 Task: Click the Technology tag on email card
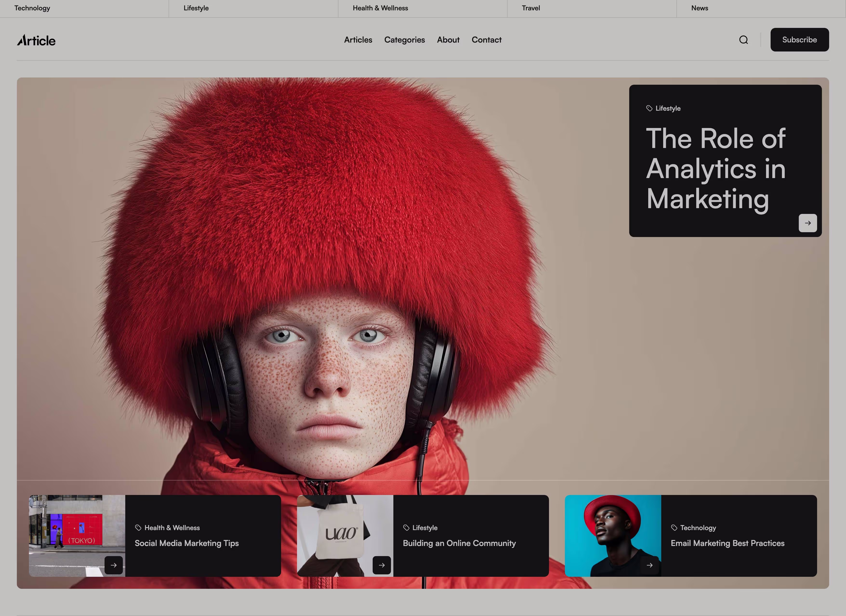697,528
